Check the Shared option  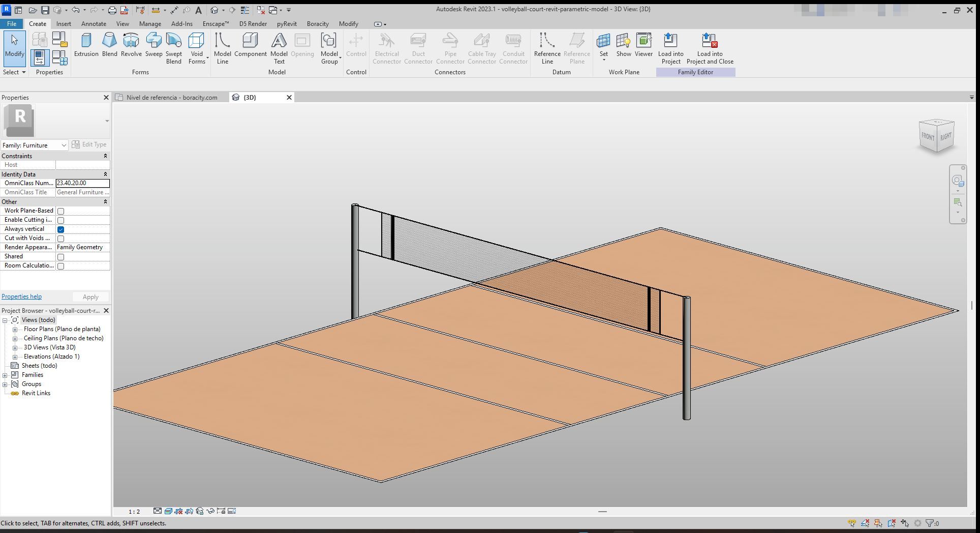pyautogui.click(x=60, y=257)
